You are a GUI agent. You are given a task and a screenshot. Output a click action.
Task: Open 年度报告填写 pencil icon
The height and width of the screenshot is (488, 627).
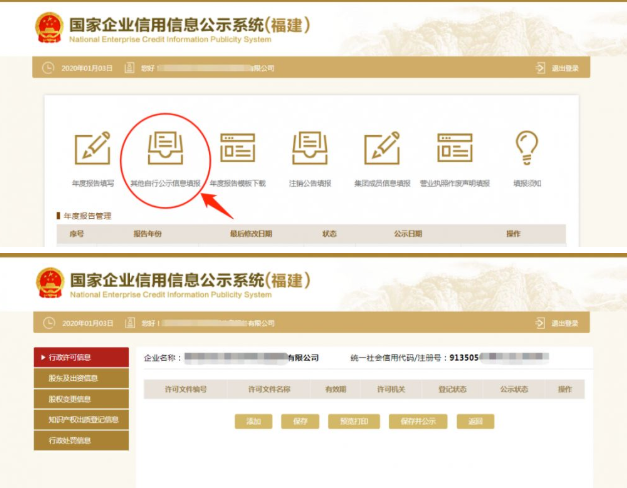pyautogui.click(x=92, y=149)
